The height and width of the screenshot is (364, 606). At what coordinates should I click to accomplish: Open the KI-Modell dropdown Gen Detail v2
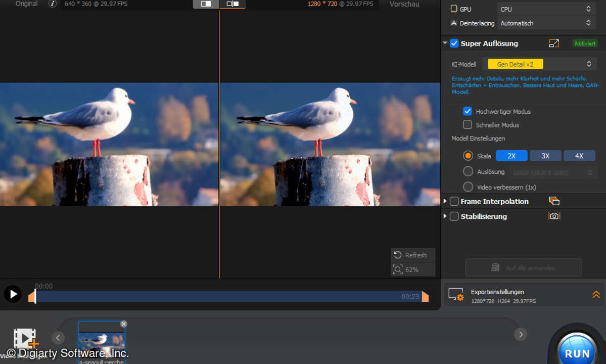pos(540,64)
